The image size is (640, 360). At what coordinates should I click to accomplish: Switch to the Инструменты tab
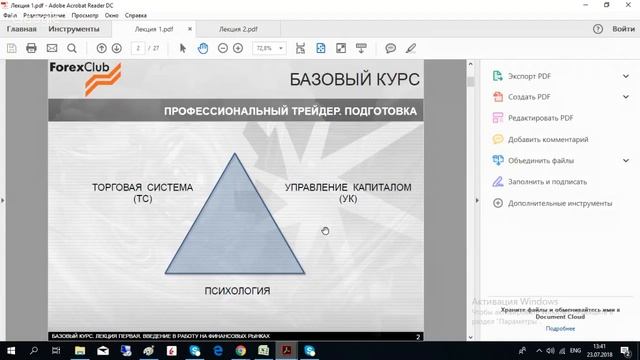(x=74, y=29)
